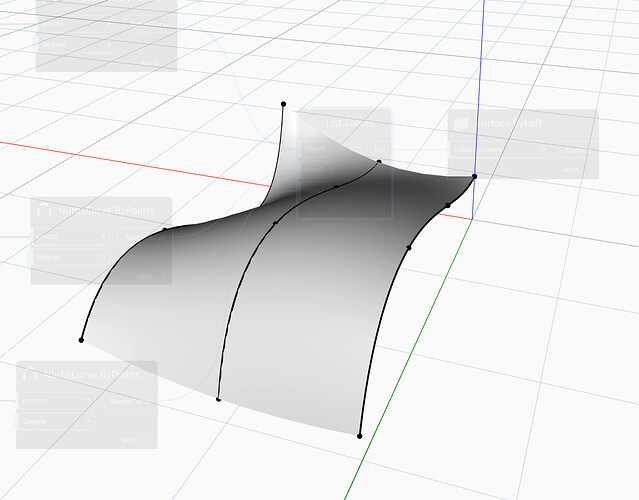Viewport: 639px width, 500px height.
Task: Expand the crossSections port chevron on Surface.ByLoft
Action: pyautogui.click(x=544, y=150)
